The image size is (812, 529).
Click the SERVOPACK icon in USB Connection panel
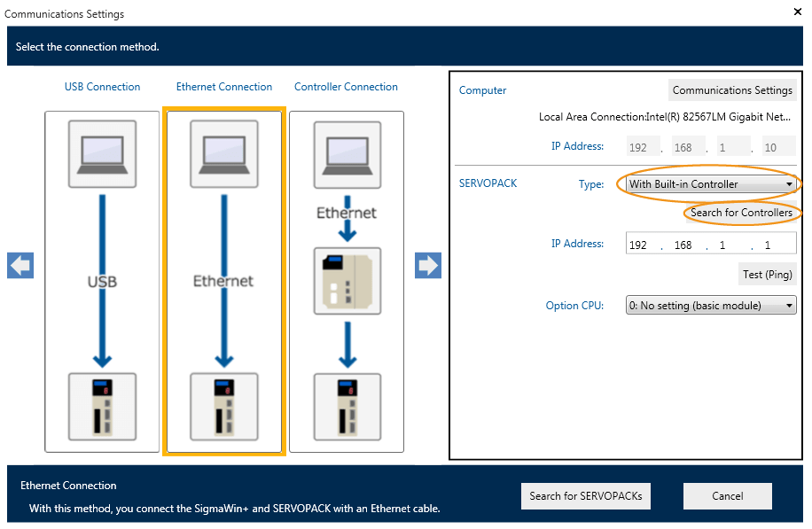pyautogui.click(x=102, y=406)
